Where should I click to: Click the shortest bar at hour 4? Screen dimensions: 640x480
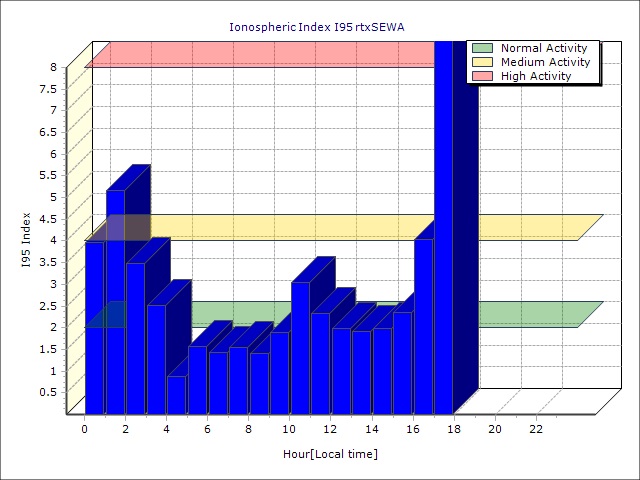[176, 395]
